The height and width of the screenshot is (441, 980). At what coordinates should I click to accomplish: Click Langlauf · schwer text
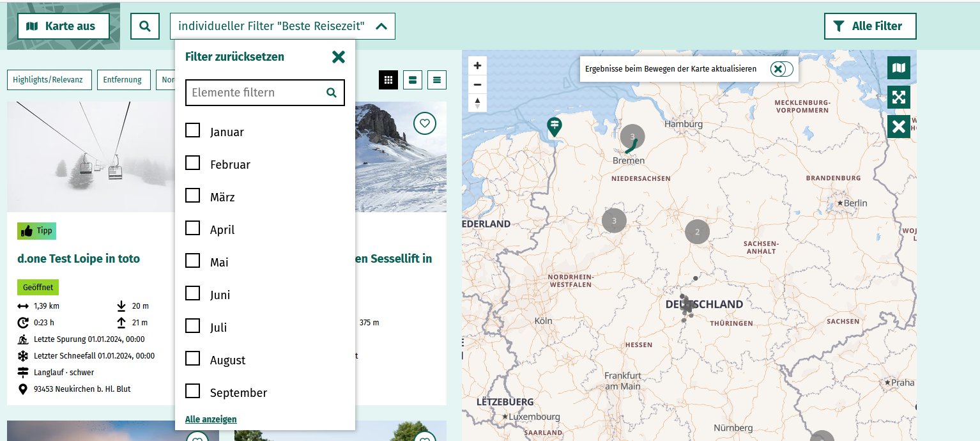pyautogui.click(x=64, y=373)
